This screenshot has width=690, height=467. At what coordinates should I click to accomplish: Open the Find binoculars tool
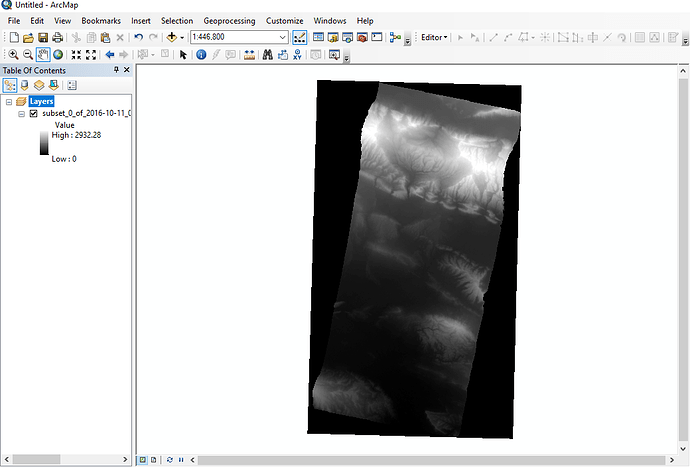[x=268, y=55]
